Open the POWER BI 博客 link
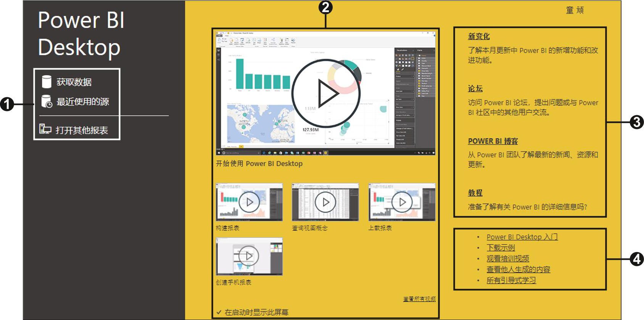 tap(493, 141)
